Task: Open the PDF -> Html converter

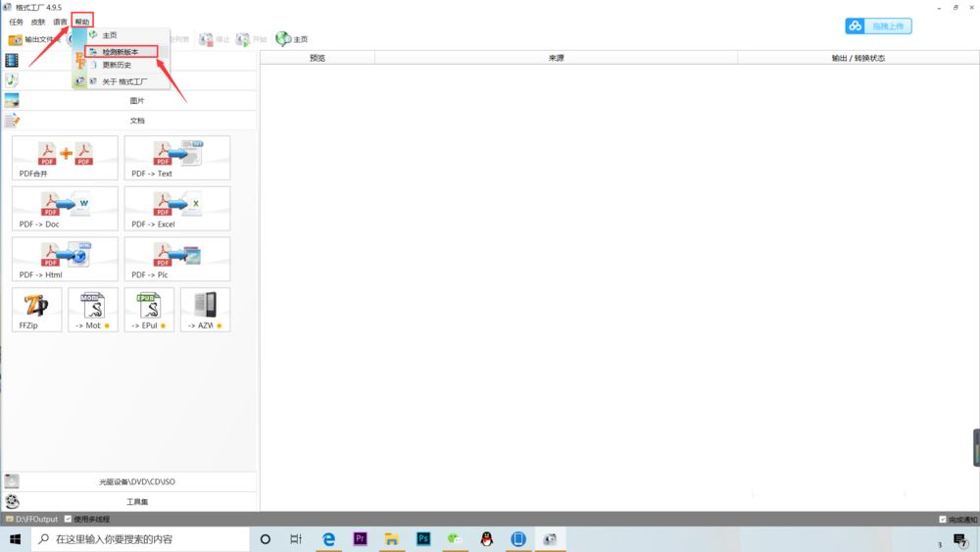Action: (x=65, y=260)
